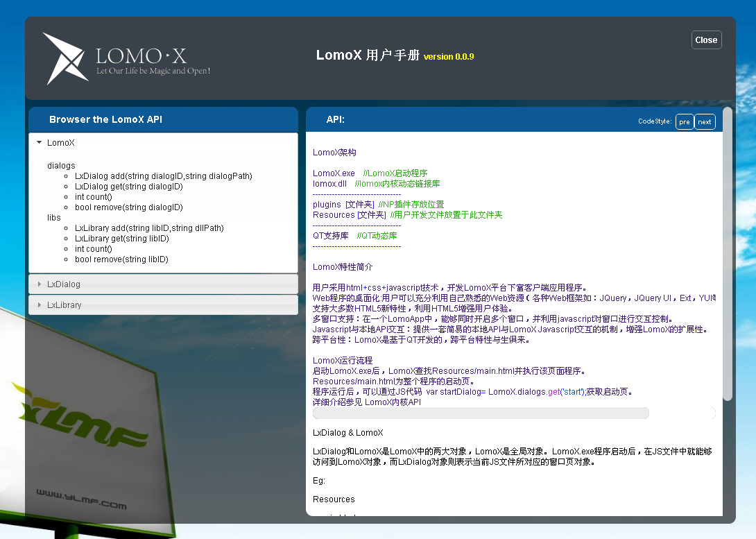
Task: Open int count() under dialogs
Action: point(94,197)
